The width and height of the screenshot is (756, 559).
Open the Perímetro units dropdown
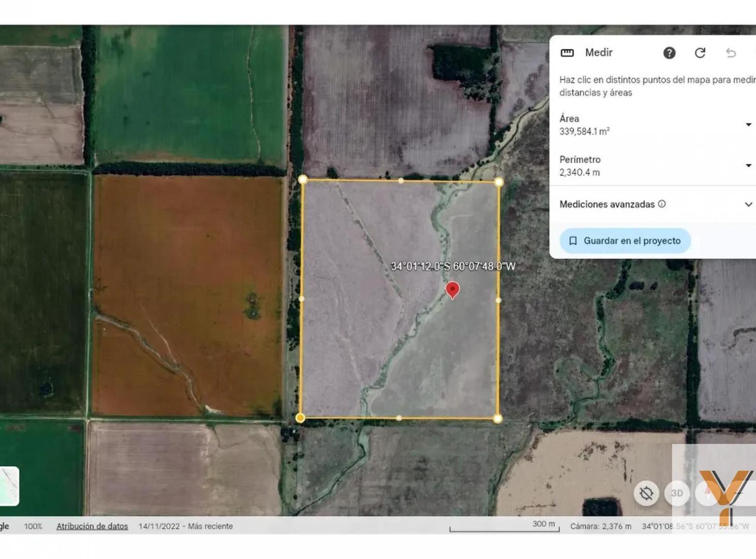748,166
